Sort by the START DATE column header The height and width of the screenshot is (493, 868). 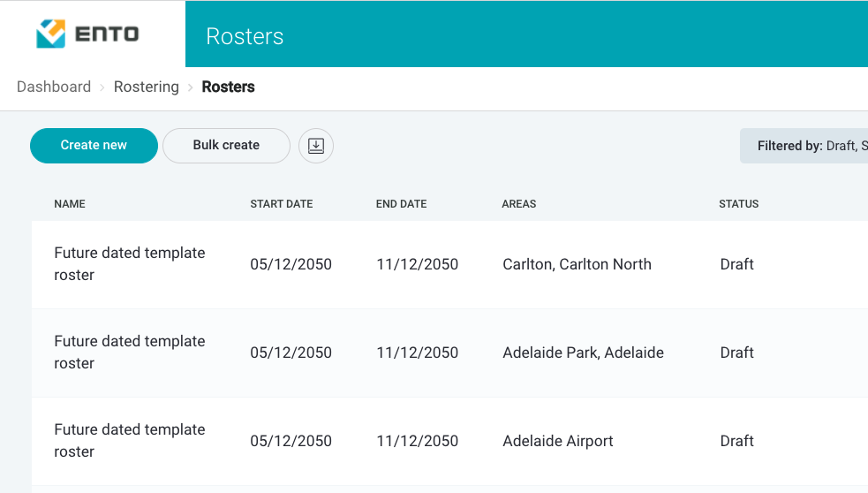[281, 204]
